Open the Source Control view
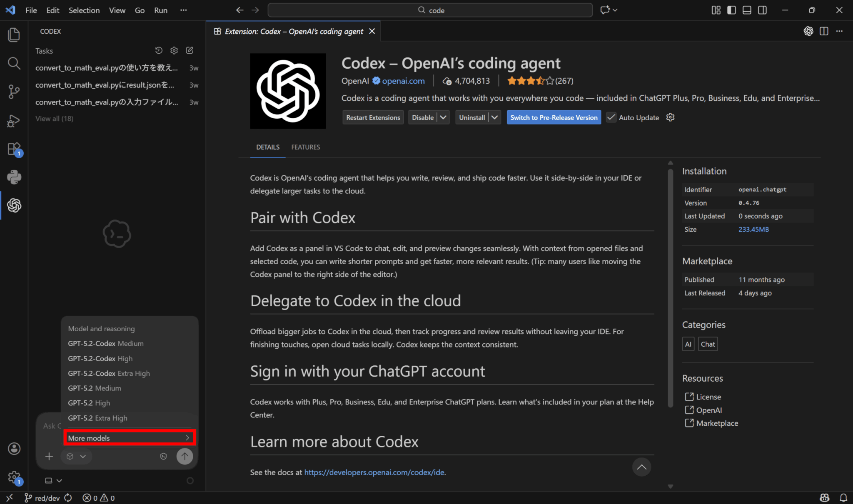This screenshot has width=853, height=504. (x=14, y=92)
